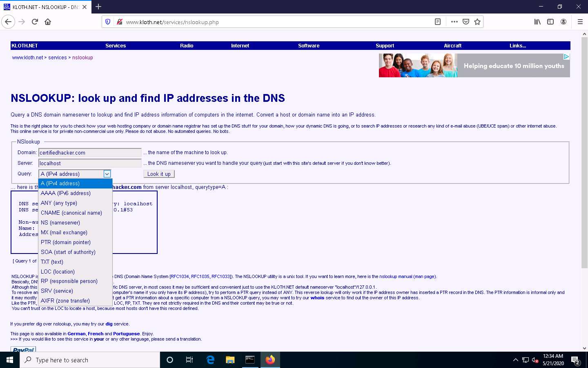
Task: Show hidden system tray icons
Action: pos(515,360)
